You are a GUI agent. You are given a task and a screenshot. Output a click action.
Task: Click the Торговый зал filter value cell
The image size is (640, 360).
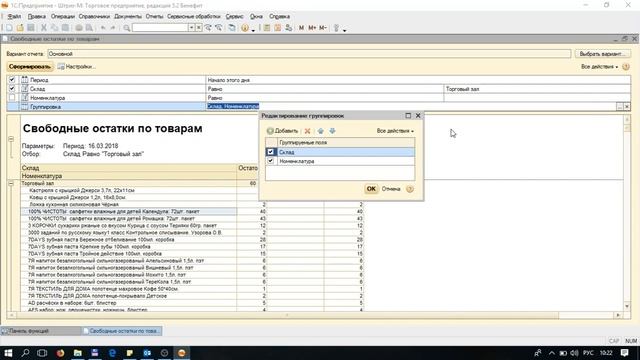coord(537,89)
